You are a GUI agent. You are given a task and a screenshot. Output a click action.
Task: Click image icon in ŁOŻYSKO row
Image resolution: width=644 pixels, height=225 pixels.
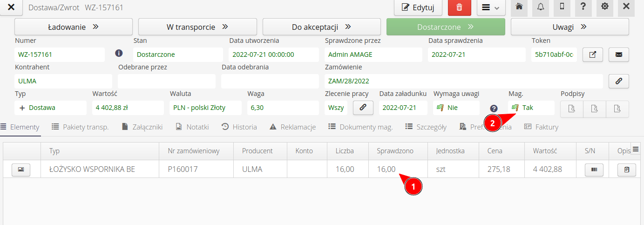click(21, 170)
